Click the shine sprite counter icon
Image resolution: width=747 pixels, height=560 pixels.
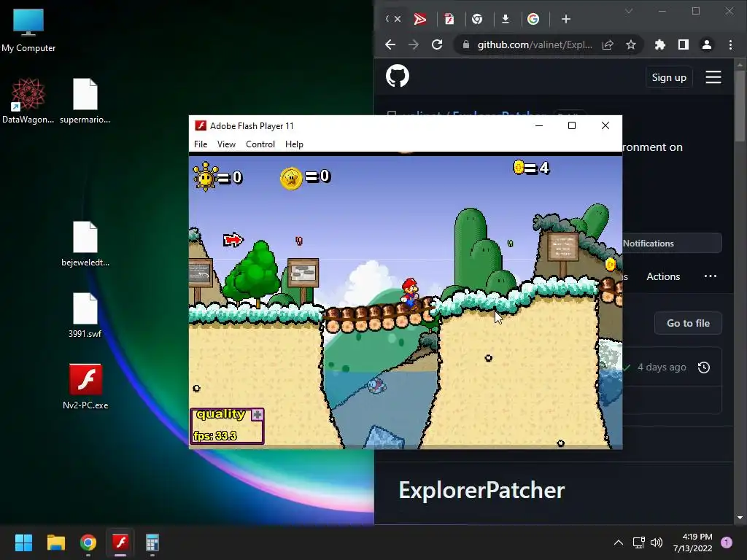[205, 176]
